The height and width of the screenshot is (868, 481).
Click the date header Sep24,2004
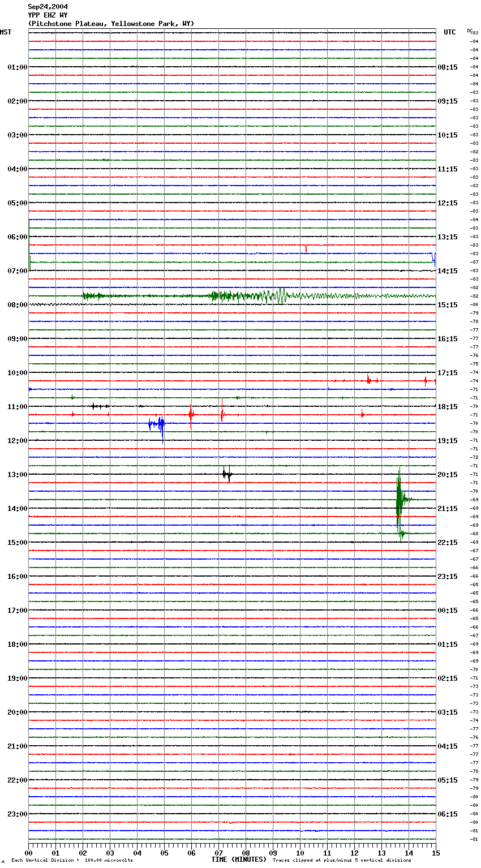48,7
